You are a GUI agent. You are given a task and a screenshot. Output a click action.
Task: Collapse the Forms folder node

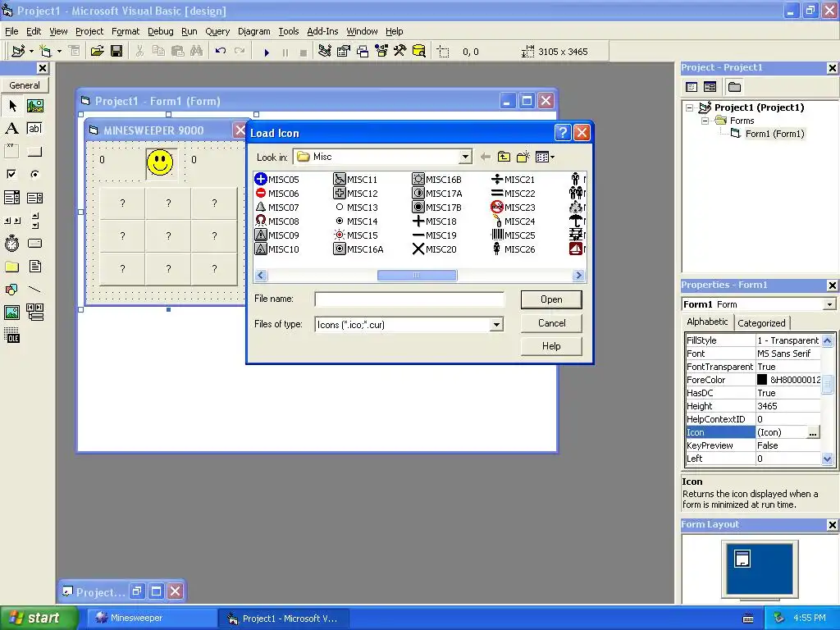pos(705,121)
